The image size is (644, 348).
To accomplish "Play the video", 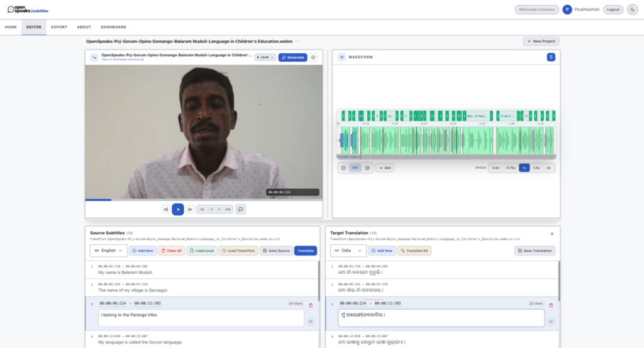I will (x=178, y=209).
